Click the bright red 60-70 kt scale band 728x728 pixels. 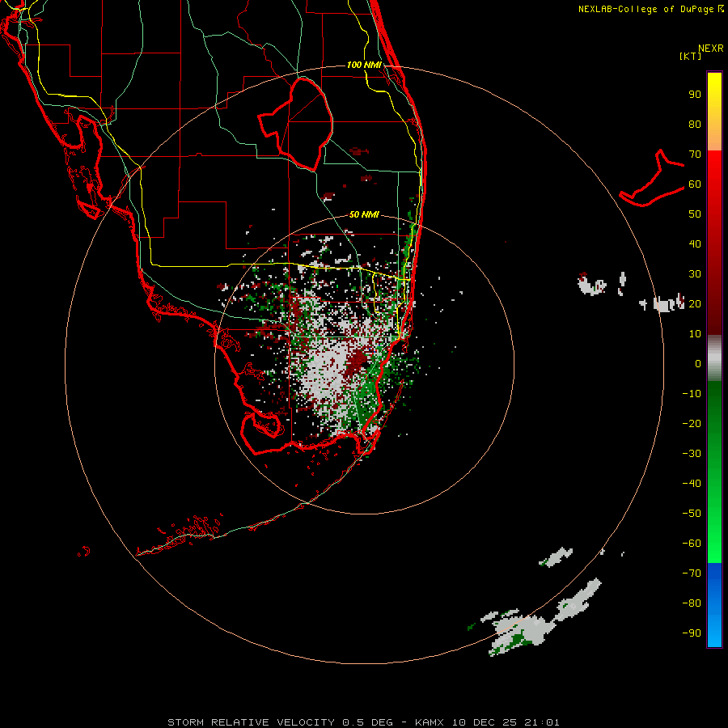[x=714, y=166]
